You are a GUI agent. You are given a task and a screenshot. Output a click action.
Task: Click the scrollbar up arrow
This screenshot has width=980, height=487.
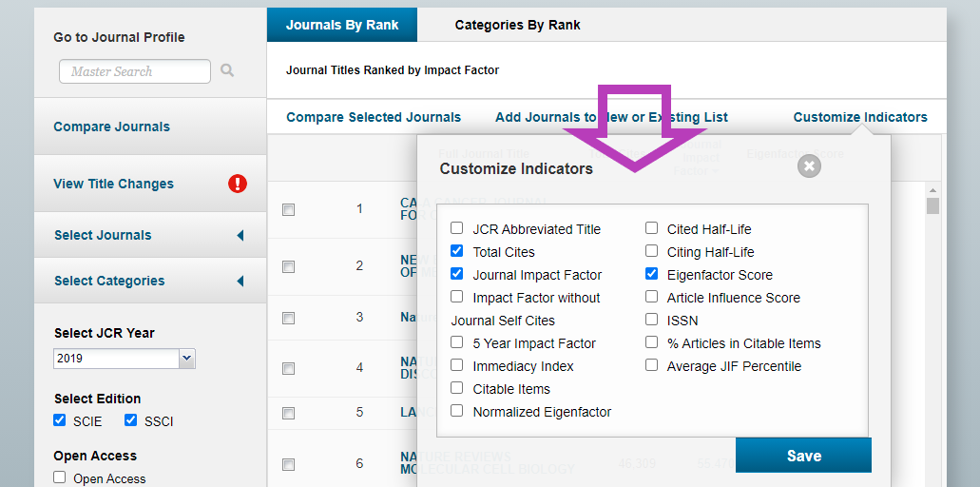[x=932, y=190]
